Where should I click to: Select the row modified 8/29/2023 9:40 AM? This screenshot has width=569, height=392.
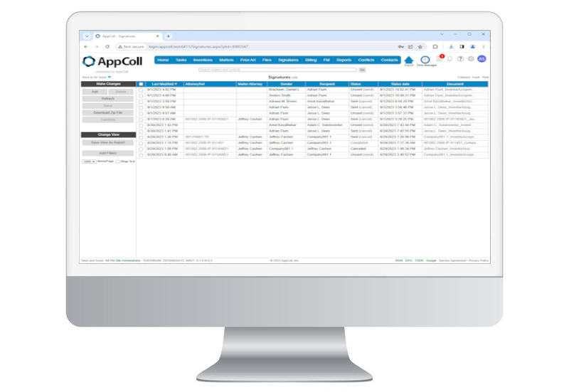[141, 155]
